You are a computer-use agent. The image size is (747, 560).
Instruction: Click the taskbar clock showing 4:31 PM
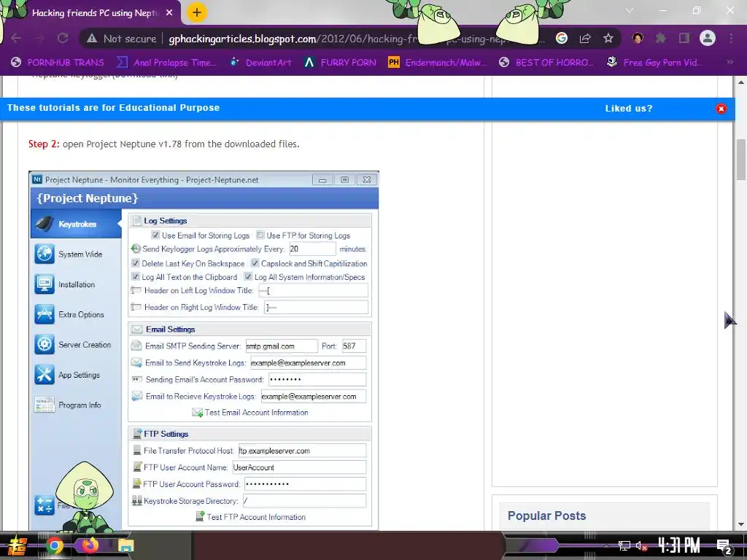(x=679, y=545)
